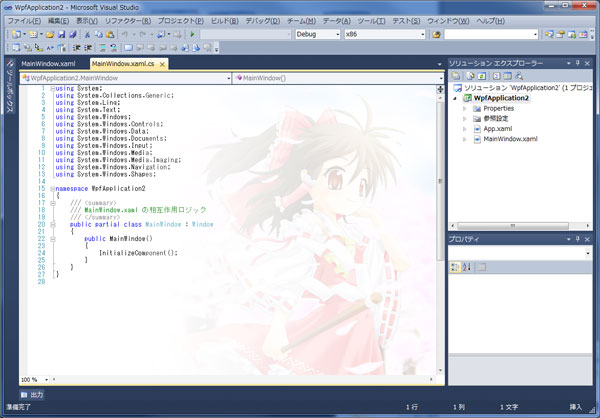600x418 pixels.
Task: Click the Properties icon in Solution Explorer toolbar
Action: coord(456,76)
